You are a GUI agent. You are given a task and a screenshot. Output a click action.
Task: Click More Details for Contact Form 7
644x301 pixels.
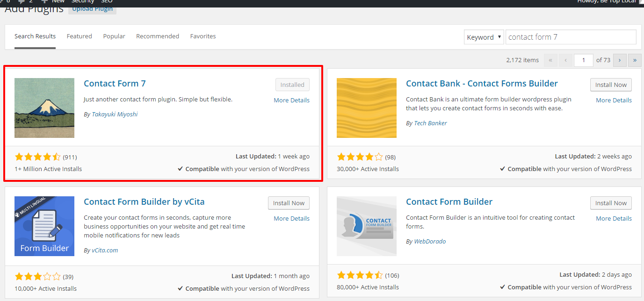pos(291,100)
